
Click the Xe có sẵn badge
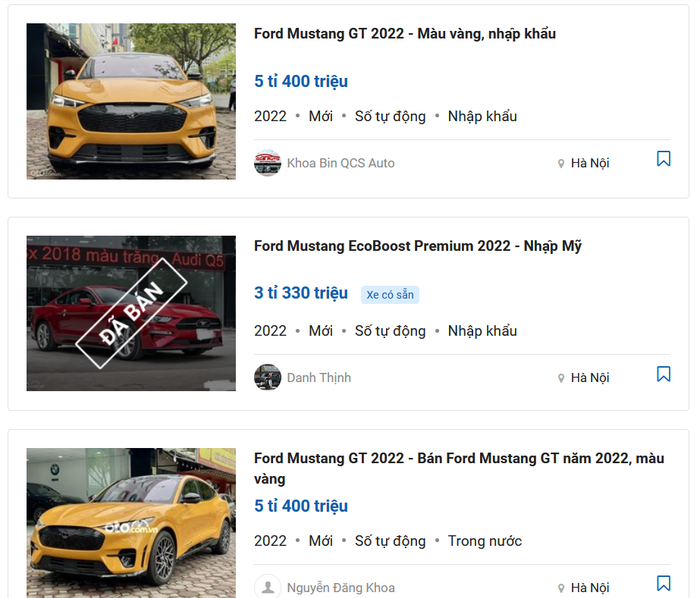(390, 295)
